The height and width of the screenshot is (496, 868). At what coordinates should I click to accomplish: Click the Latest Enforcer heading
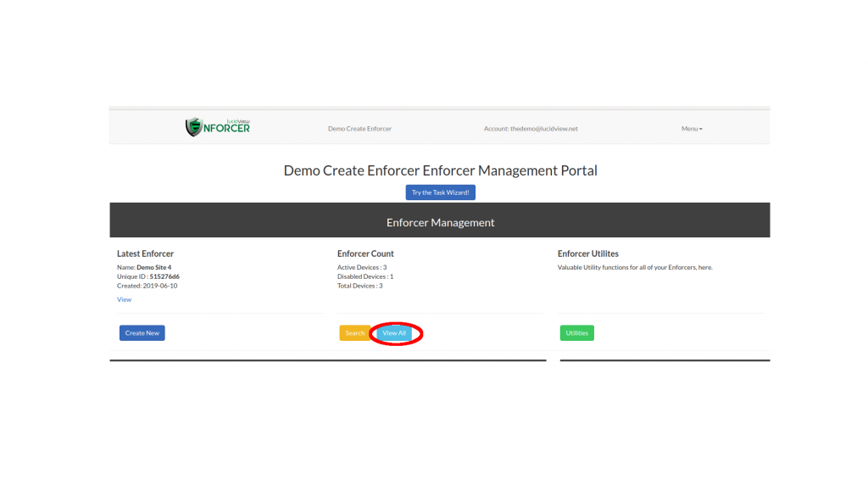click(x=145, y=254)
